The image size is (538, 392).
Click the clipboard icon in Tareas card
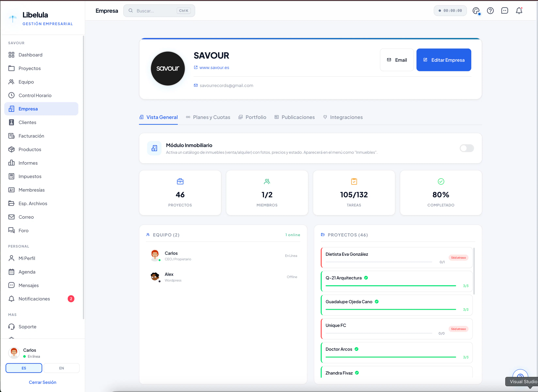tap(354, 181)
